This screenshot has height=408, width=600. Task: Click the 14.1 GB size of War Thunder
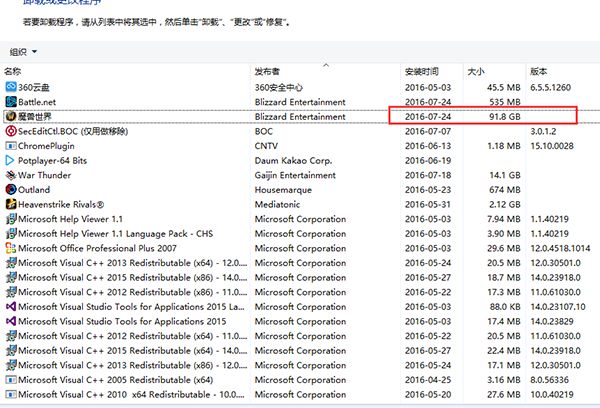(x=505, y=175)
